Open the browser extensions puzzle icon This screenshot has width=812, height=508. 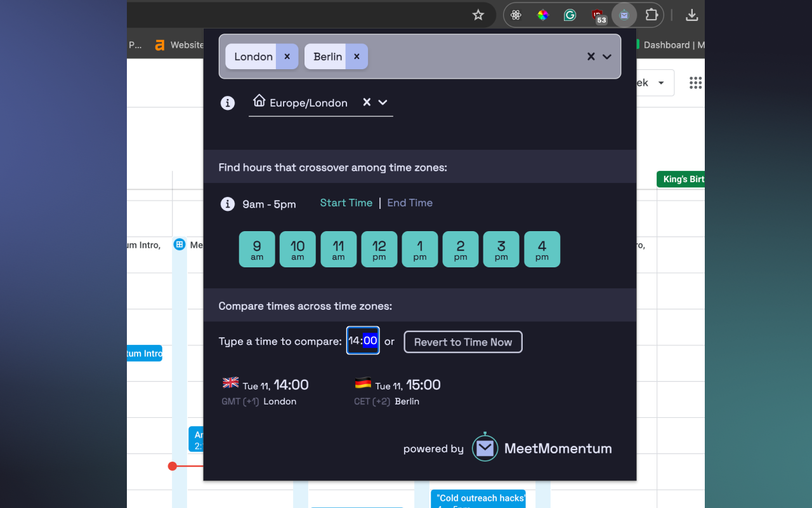click(x=651, y=15)
